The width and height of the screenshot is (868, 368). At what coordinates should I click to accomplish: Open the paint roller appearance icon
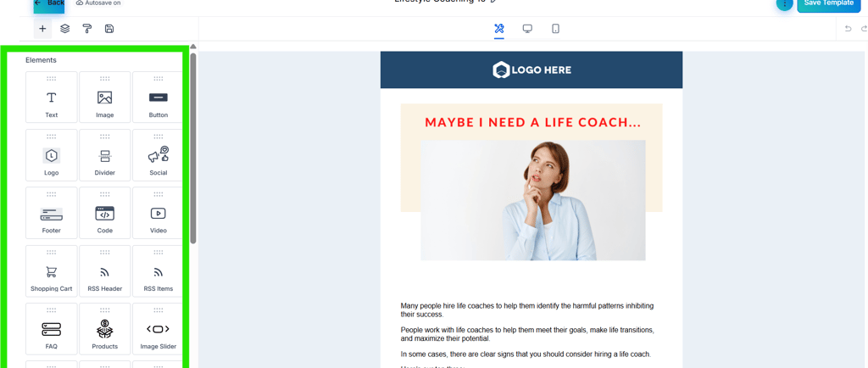[87, 29]
